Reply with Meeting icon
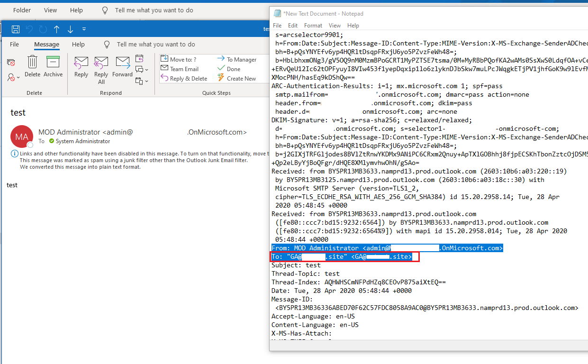Screen dimensions: 588x364 pyautogui.click(x=139, y=59)
